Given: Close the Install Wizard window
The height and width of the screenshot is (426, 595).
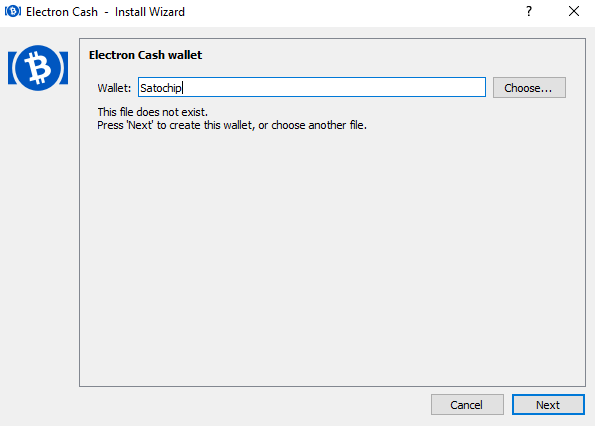Looking at the screenshot, I should 574,11.
